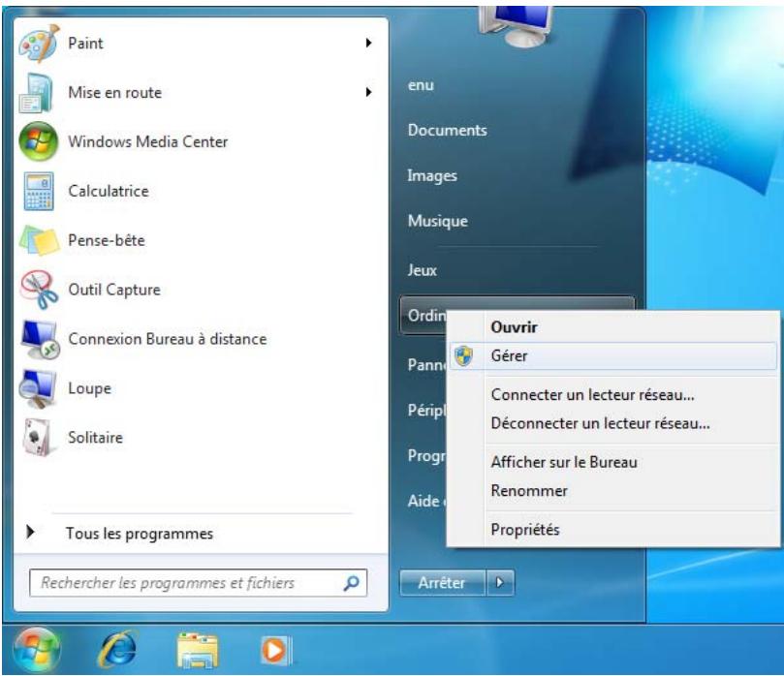Click the Outil Capture label
The width and height of the screenshot is (784, 676).
[x=114, y=290]
